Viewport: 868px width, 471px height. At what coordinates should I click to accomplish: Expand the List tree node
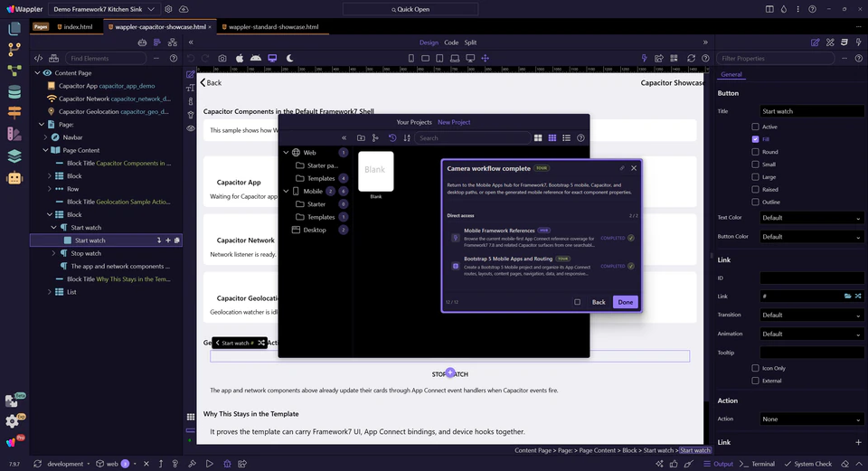tap(49, 292)
